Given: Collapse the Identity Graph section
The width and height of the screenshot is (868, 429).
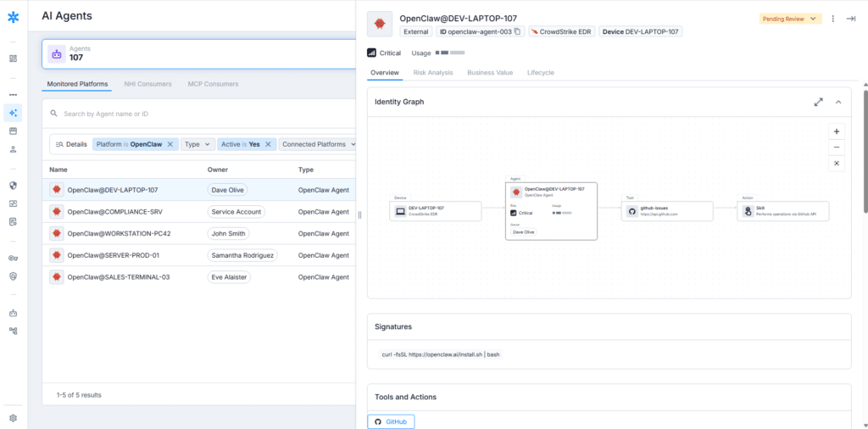Looking at the screenshot, I should 838,102.
